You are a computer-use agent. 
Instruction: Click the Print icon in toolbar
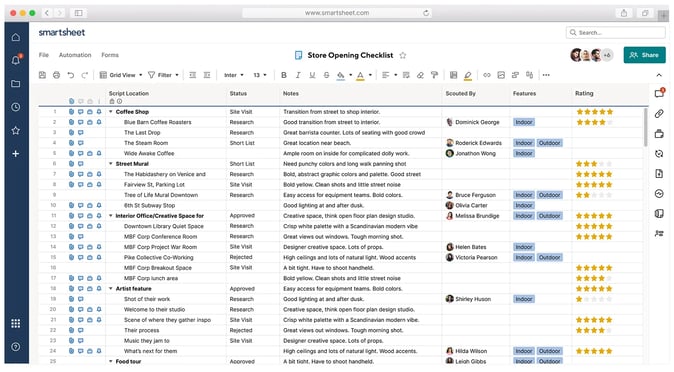[x=56, y=75]
